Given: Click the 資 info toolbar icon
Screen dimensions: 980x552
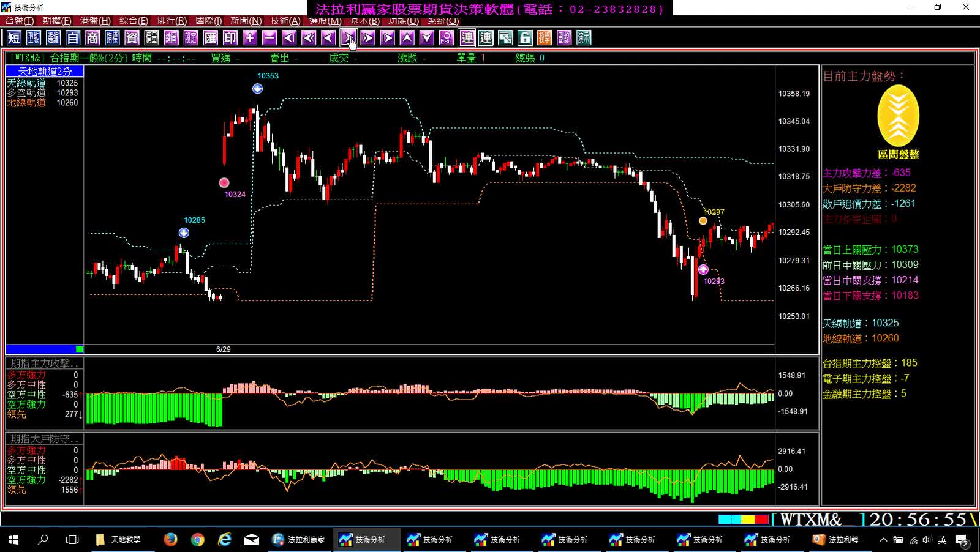Looking at the screenshot, I should (x=132, y=38).
